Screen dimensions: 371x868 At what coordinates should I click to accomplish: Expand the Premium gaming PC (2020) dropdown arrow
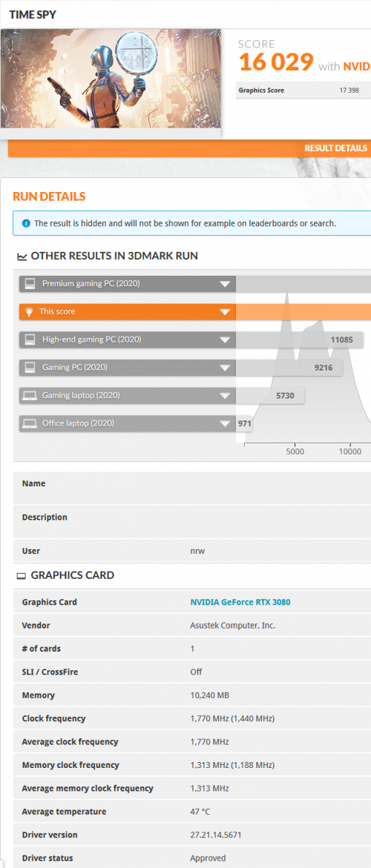(224, 284)
